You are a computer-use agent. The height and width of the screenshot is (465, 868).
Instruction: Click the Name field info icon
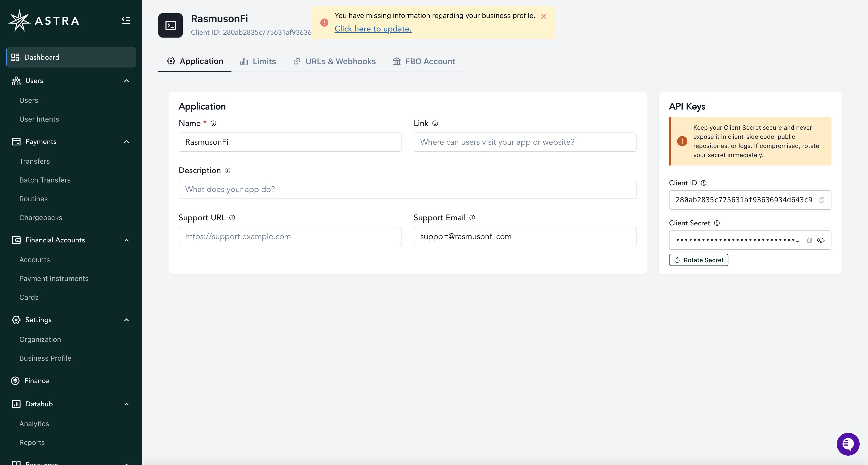(213, 123)
